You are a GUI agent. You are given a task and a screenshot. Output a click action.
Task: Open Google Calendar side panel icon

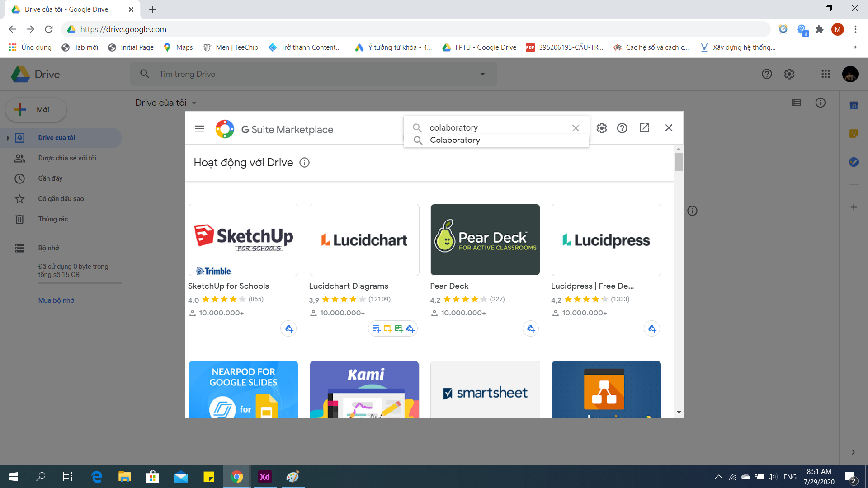coord(854,105)
